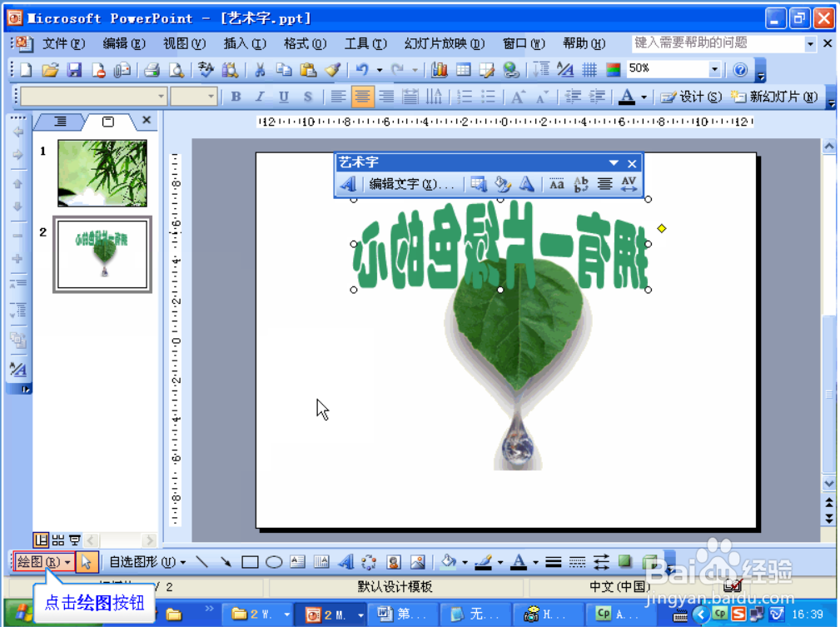This screenshot has width=840, height=627.
Task: Open the Help question mark icon
Action: pos(740,70)
